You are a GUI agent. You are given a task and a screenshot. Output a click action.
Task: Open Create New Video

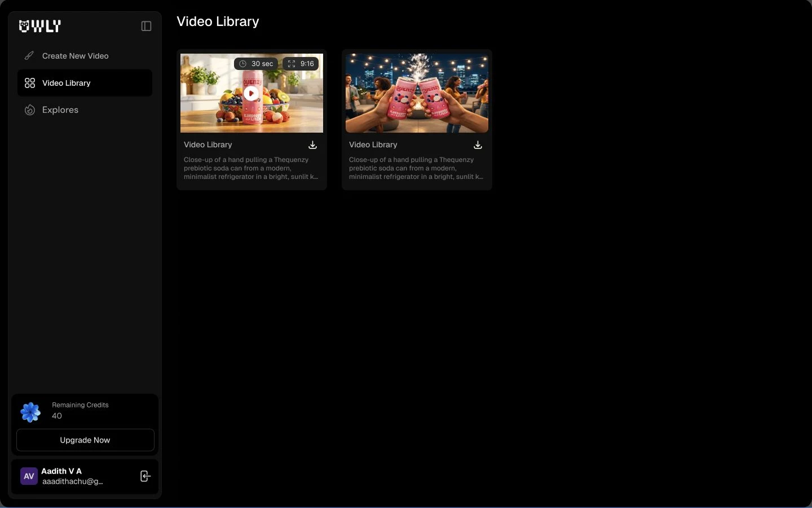coord(85,56)
